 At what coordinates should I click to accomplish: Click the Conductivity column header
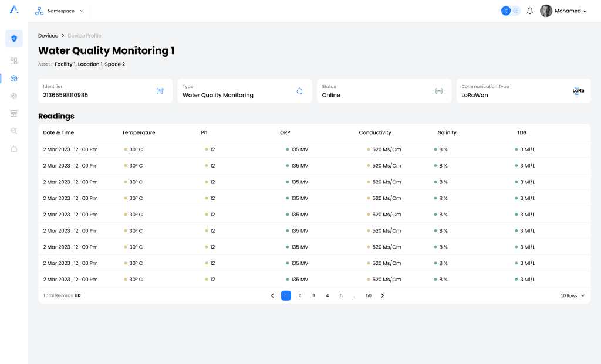pos(375,132)
